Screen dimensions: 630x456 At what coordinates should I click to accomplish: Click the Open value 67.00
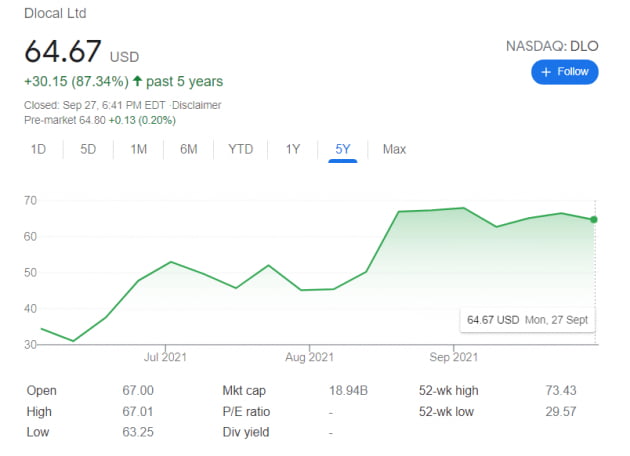[x=138, y=391]
